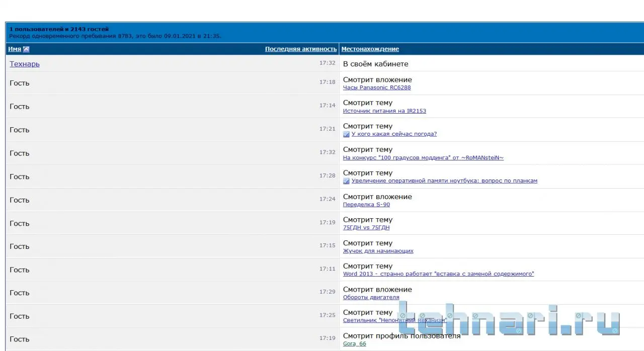
Task: Open the Увеличение оперативной памяти ноутбука topic
Action: (x=444, y=181)
